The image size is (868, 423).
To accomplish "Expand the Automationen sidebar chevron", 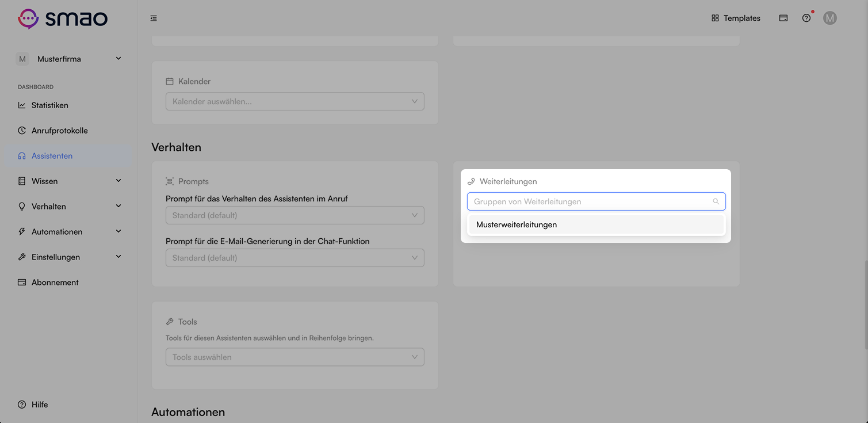I will click(118, 231).
